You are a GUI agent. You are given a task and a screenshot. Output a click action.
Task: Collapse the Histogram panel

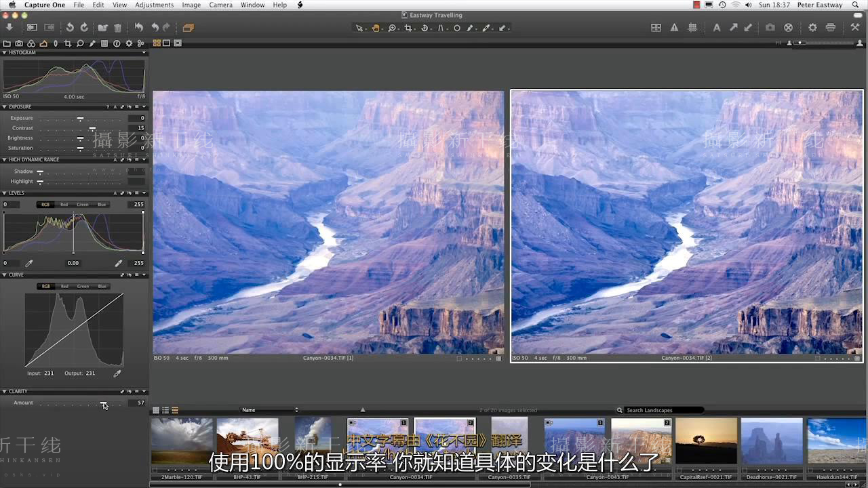[5, 53]
